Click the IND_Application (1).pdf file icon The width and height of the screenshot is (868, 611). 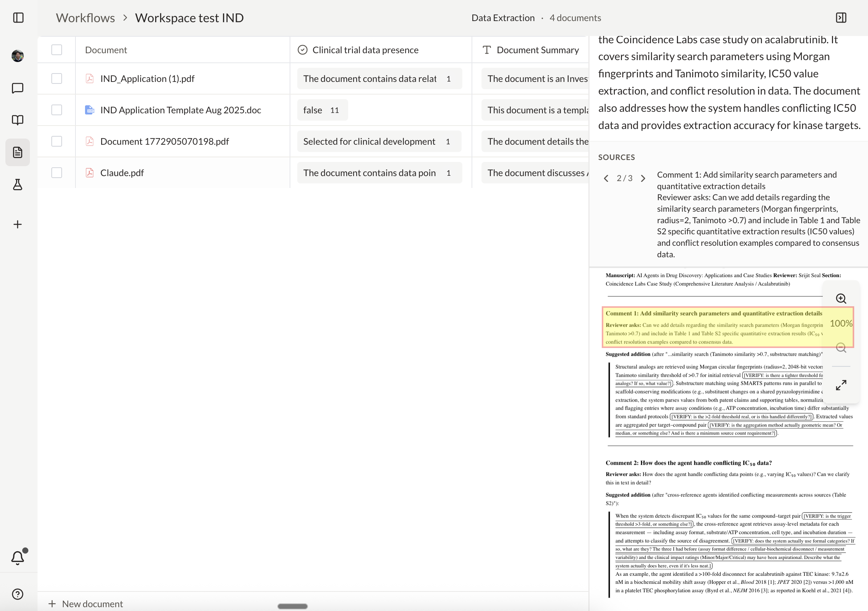tap(90, 78)
